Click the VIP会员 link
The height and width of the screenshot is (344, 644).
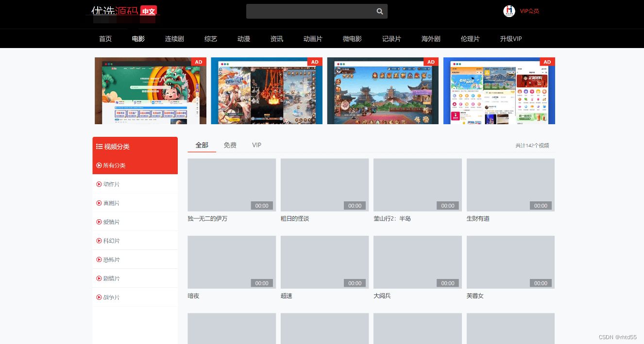pyautogui.click(x=529, y=11)
